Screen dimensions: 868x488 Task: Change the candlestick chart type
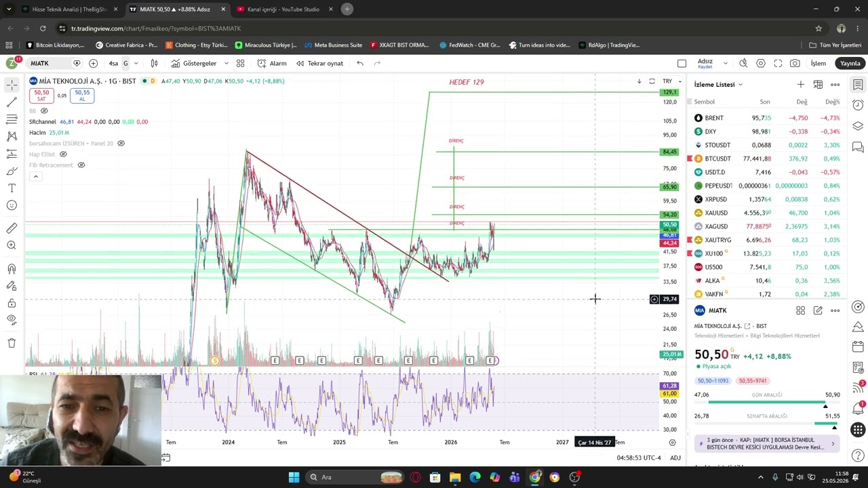(154, 63)
